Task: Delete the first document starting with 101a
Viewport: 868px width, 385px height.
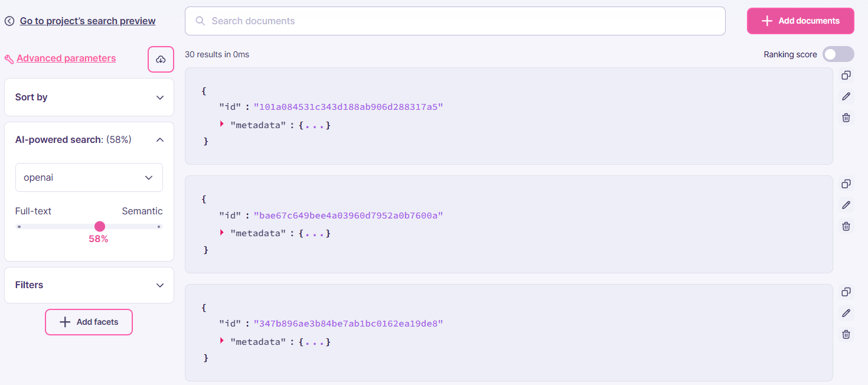Action: [x=846, y=118]
